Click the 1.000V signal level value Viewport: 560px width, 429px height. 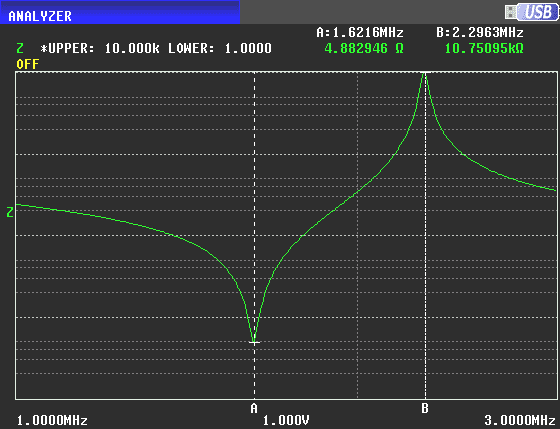(x=286, y=420)
